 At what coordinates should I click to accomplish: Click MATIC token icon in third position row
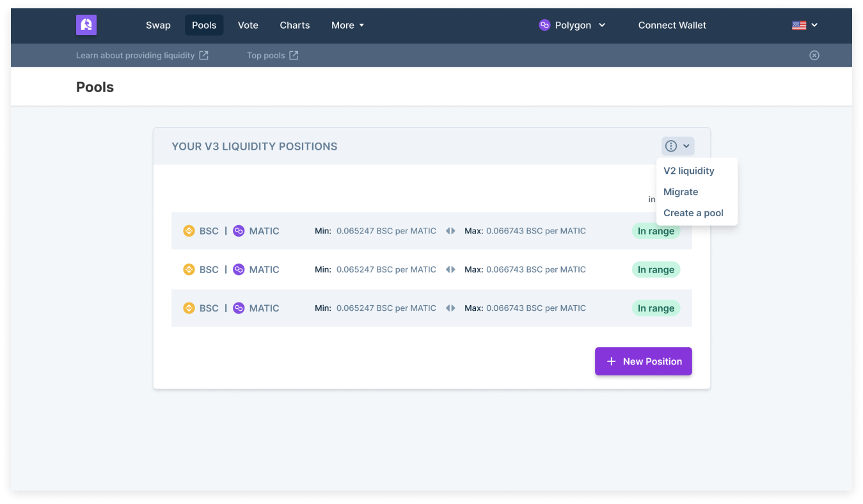pos(239,308)
